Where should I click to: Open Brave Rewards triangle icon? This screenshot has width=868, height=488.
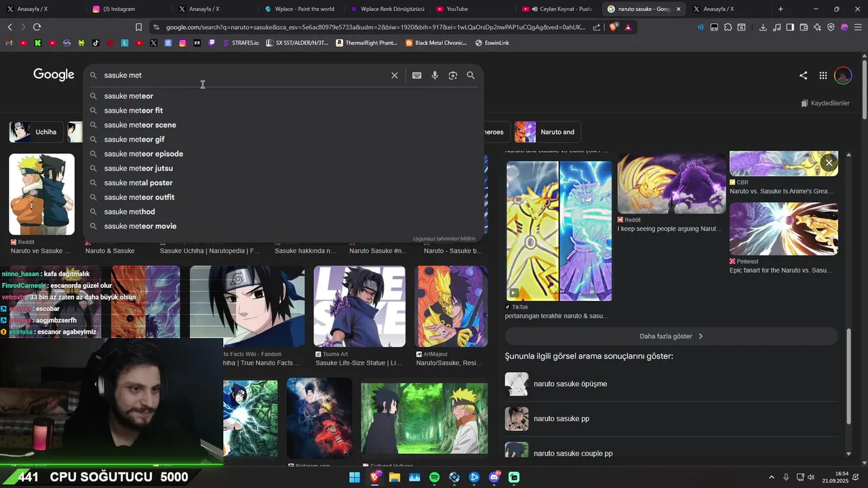[x=629, y=27]
